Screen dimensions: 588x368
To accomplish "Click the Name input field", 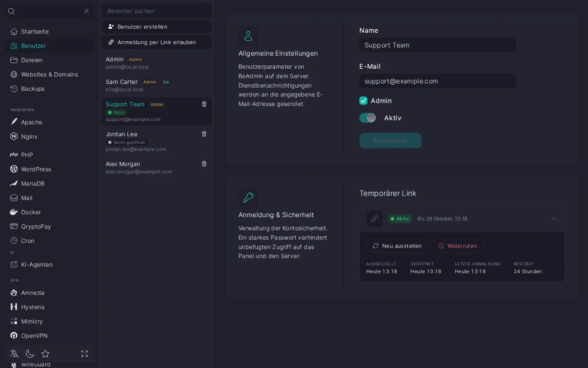I will (x=438, y=45).
